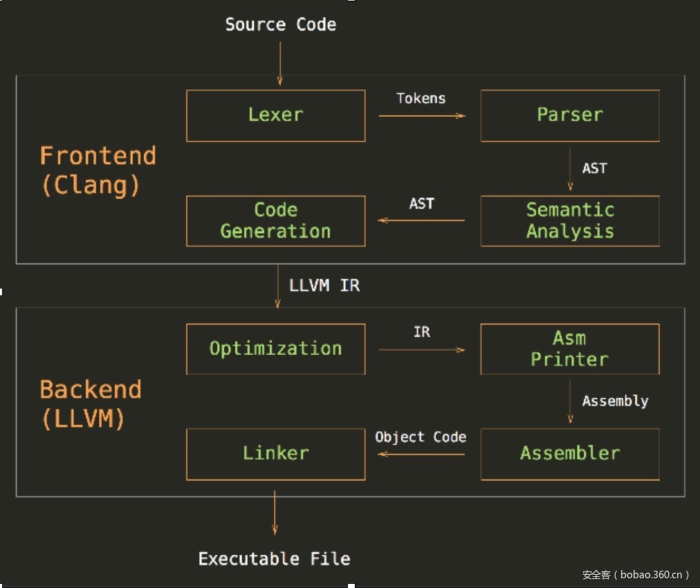Click the Tokens arrow label
The height and width of the screenshot is (588, 700).
pos(421,98)
